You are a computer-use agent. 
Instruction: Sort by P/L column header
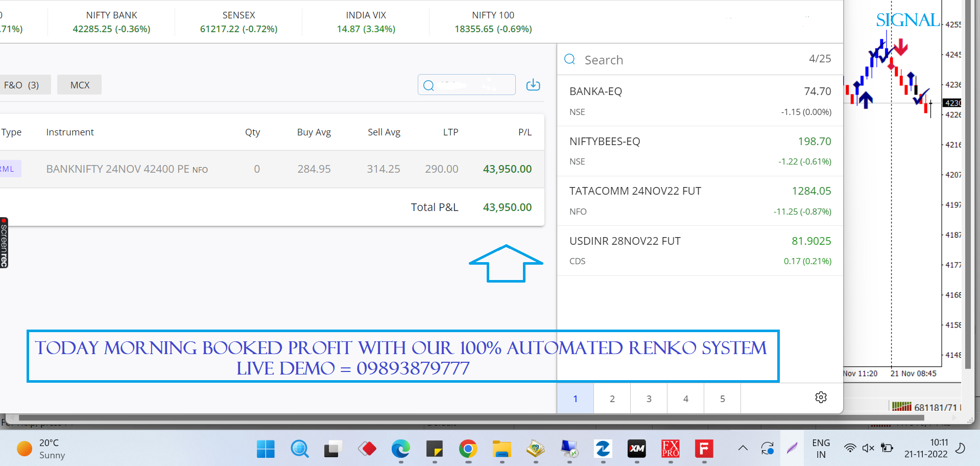click(x=525, y=132)
